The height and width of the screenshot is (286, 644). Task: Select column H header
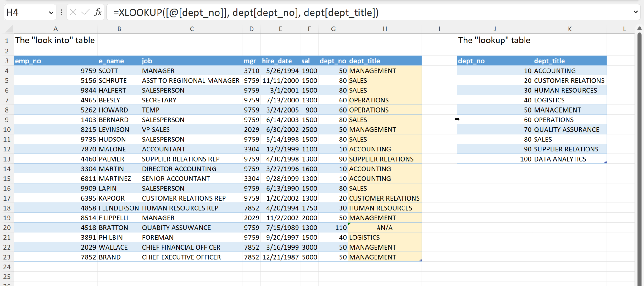pos(385,29)
